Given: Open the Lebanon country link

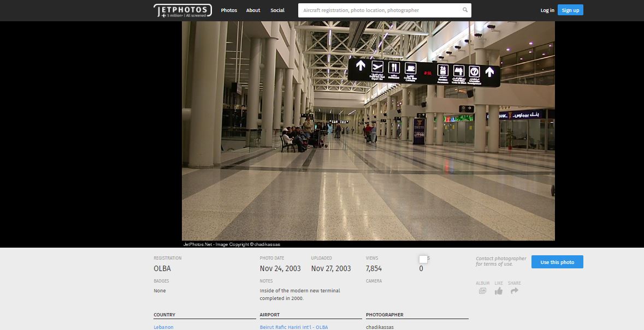Looking at the screenshot, I should coord(163,327).
